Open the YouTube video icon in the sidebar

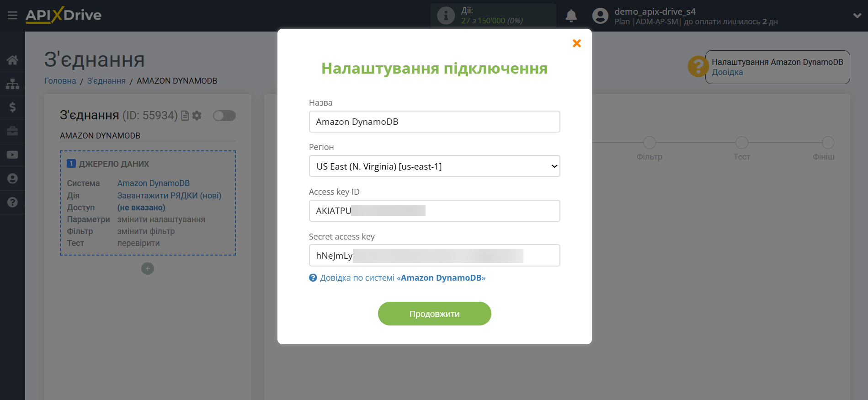12,155
